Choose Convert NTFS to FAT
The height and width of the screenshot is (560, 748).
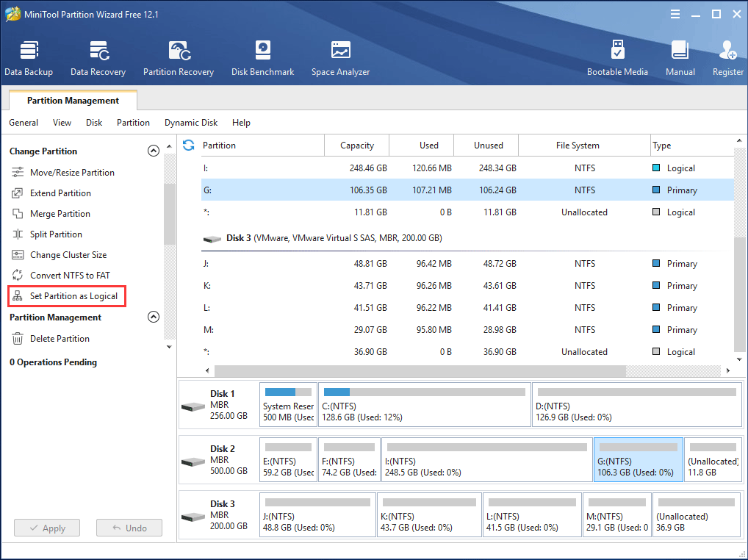60,275
